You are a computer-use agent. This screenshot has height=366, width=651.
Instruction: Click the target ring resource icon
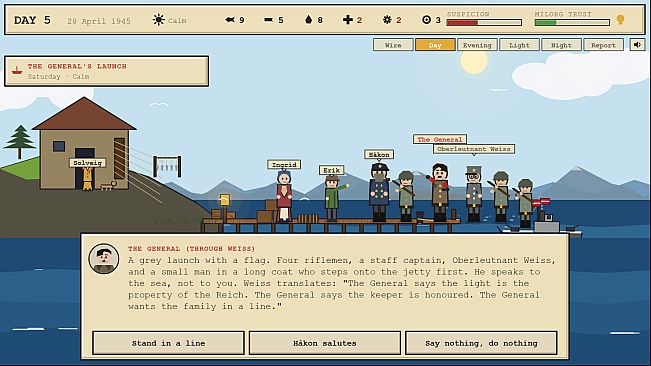pyautogui.click(x=426, y=20)
